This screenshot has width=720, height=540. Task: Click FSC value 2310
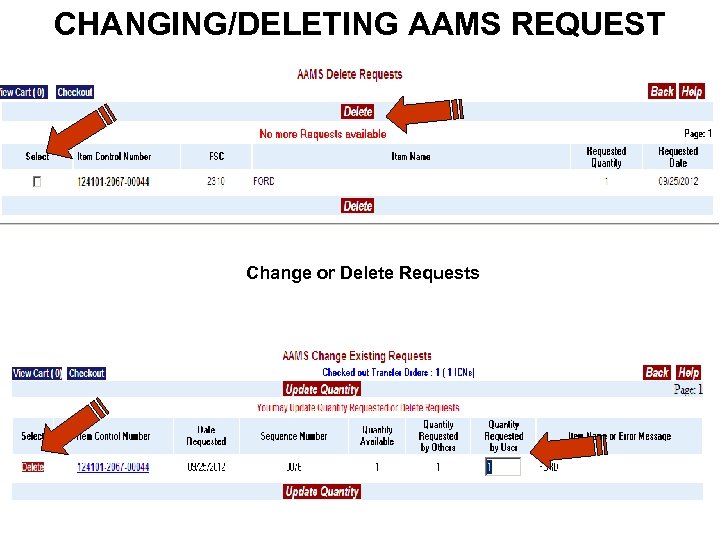point(216,181)
